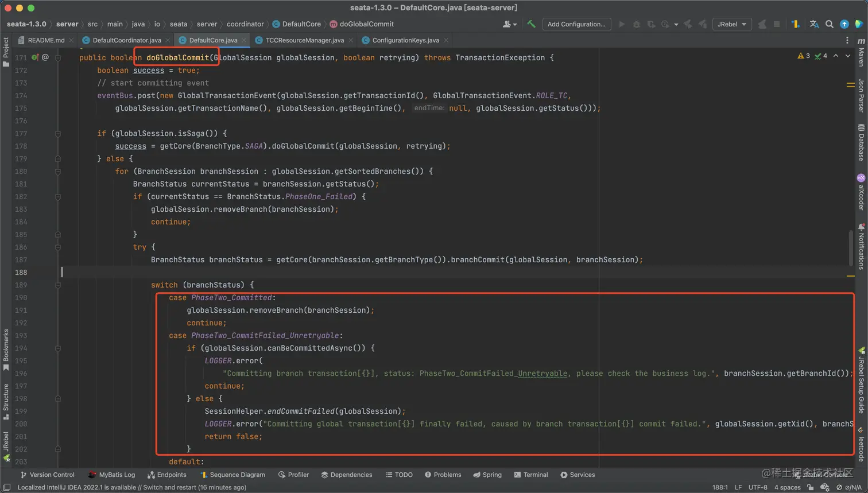Toggle JRebel left tool window

coord(6,447)
